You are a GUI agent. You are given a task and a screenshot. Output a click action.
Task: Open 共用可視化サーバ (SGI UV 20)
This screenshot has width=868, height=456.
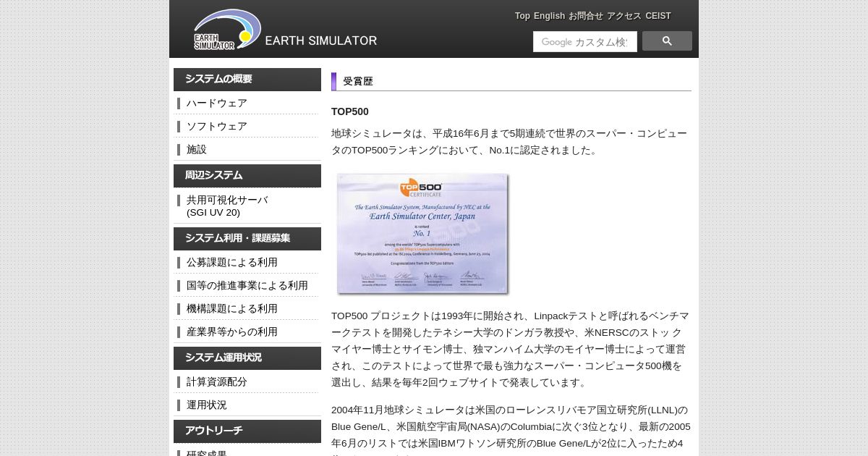[x=227, y=206]
